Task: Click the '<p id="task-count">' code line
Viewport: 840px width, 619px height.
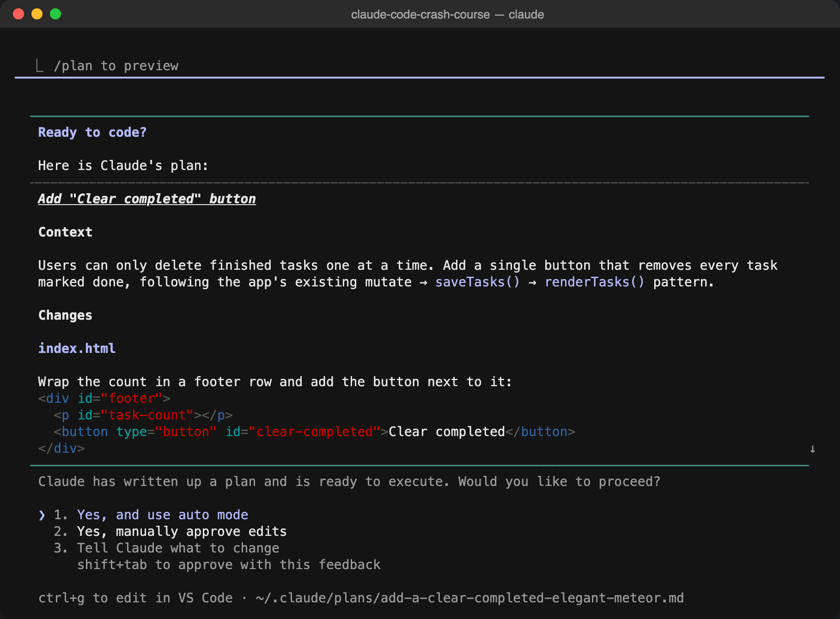Action: coord(143,415)
